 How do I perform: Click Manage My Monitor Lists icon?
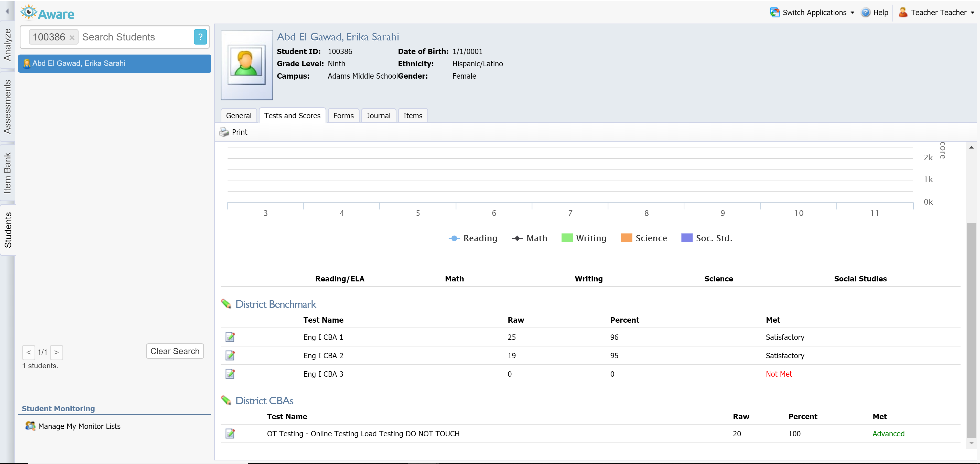click(30, 426)
